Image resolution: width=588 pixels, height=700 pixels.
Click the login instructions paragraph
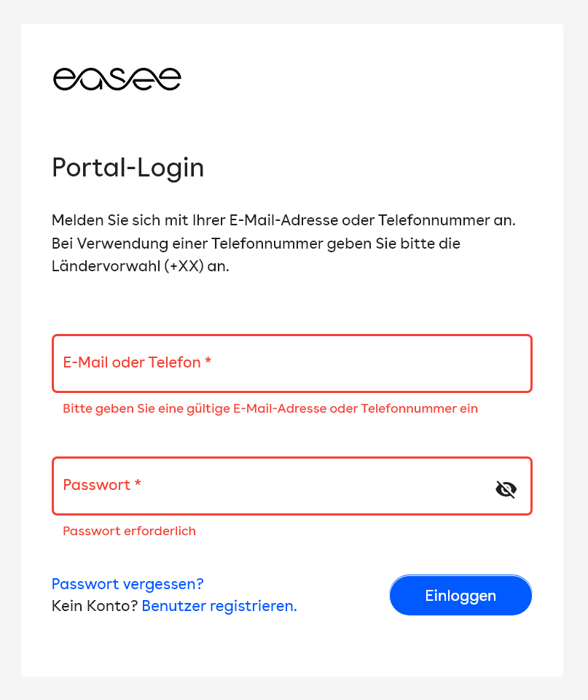coord(283,244)
